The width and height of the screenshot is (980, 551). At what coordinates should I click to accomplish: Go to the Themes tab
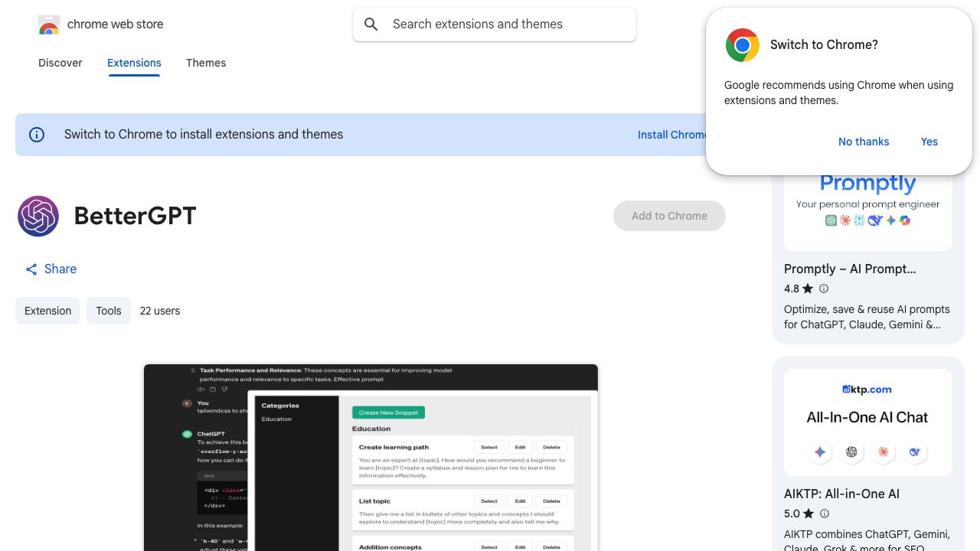point(206,63)
